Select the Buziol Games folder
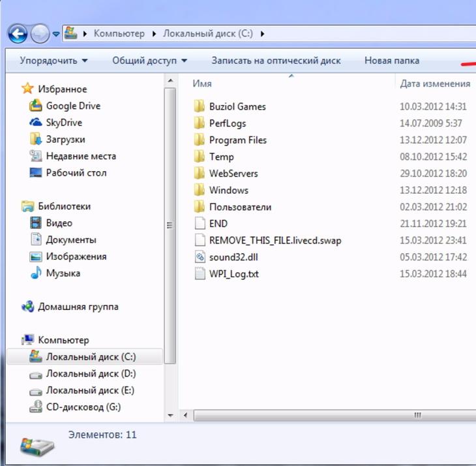The image size is (476, 466). [x=230, y=106]
